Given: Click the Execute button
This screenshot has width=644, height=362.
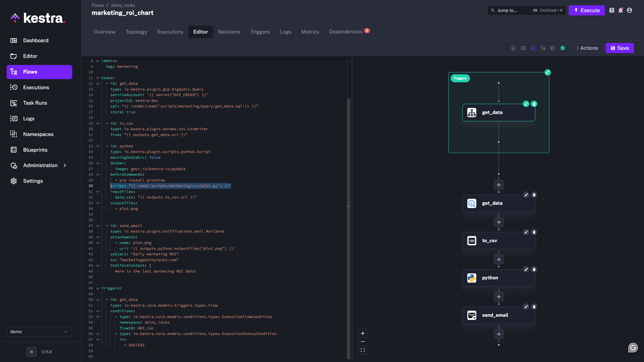Looking at the screenshot, I should (587, 10).
